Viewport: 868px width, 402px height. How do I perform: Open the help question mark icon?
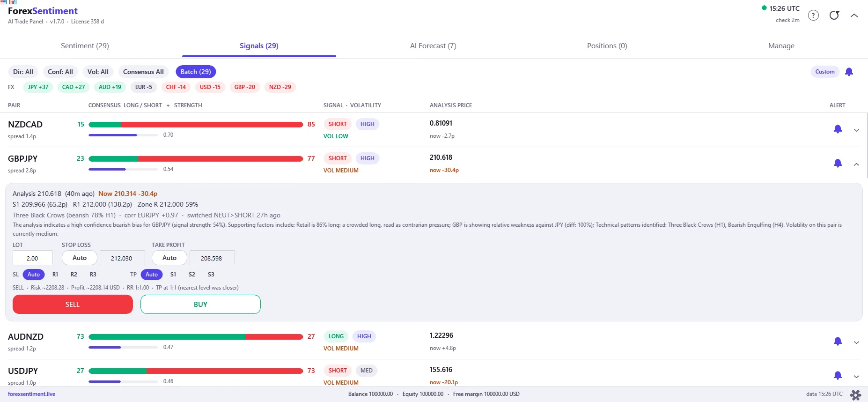pos(814,15)
